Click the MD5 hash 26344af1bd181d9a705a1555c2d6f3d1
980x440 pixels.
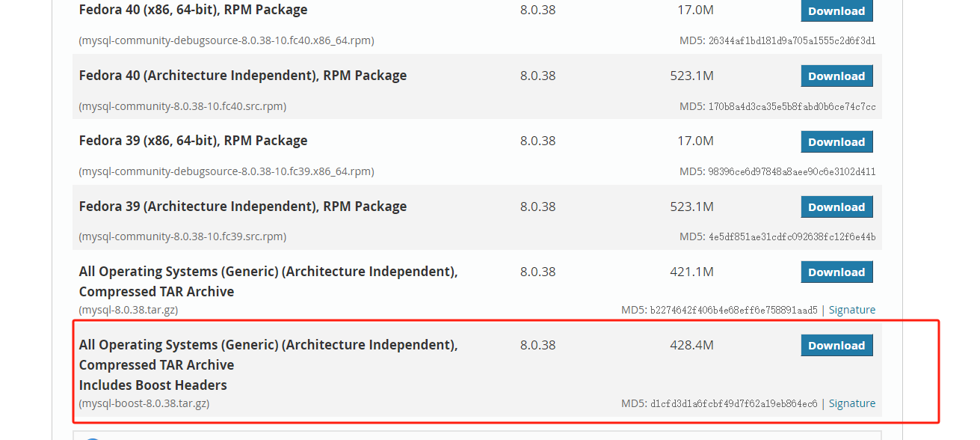coord(792,40)
